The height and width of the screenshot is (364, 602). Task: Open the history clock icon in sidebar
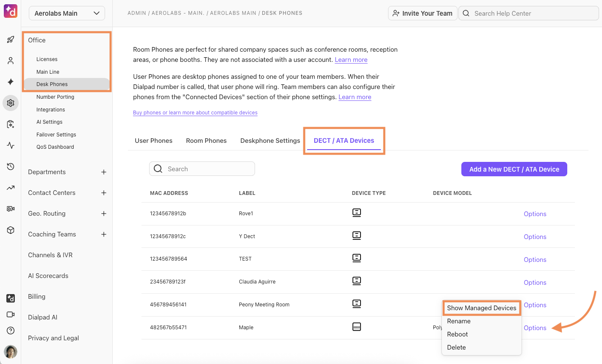coord(11,167)
